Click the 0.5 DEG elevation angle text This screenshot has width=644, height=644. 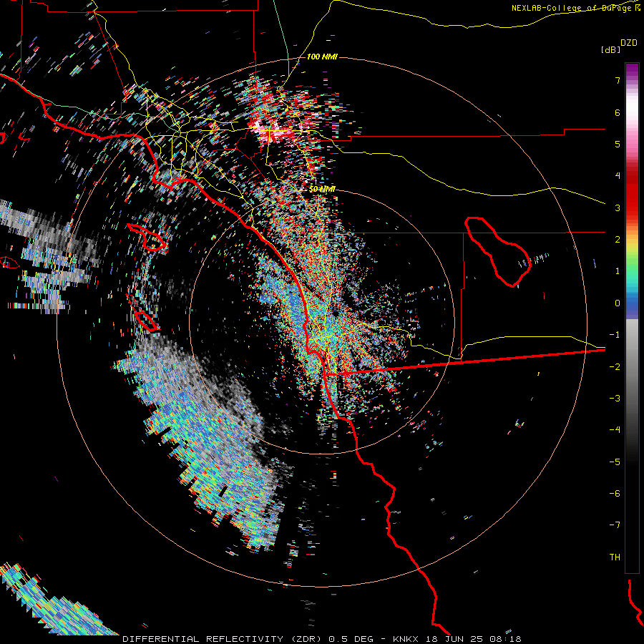point(351,639)
